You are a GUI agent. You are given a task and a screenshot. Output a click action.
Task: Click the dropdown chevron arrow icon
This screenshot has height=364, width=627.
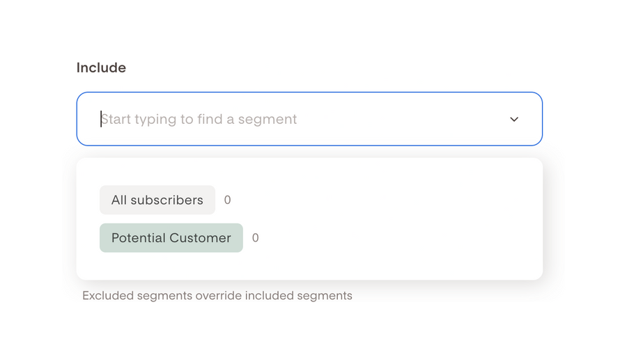(x=514, y=119)
